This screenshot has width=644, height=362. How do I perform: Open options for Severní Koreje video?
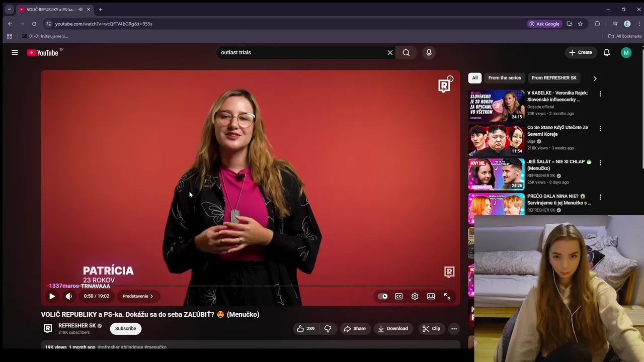click(600, 128)
